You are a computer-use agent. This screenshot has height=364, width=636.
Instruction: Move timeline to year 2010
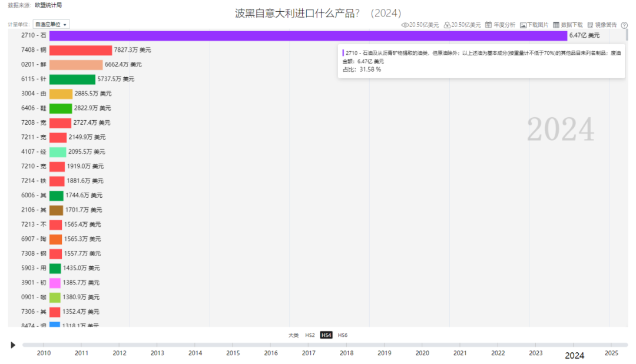[44, 353]
